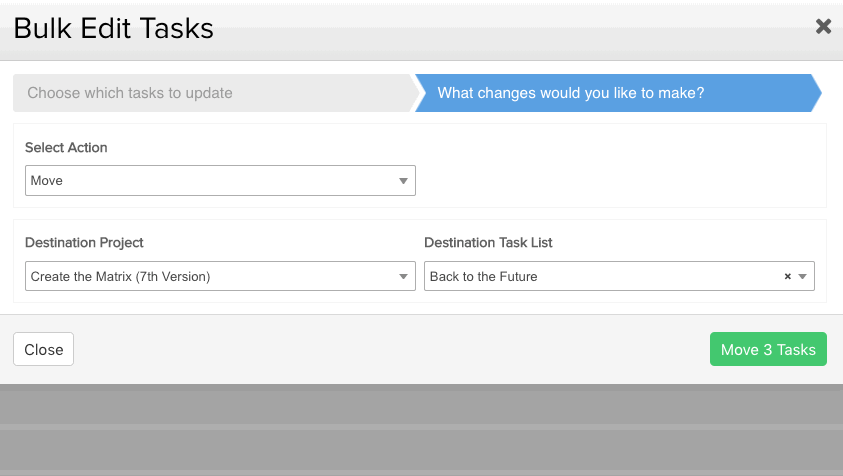Open the Back to the Future list dropdown
The image size is (843, 476).
(619, 276)
